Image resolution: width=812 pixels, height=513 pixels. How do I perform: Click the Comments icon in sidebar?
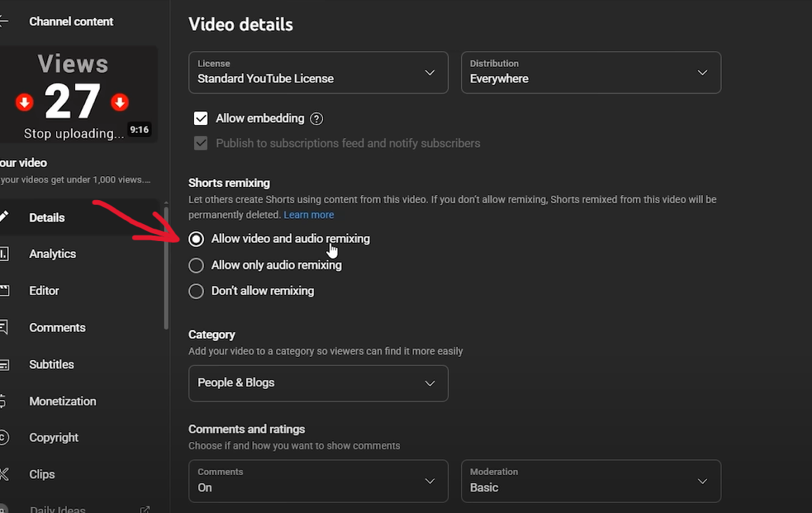click(x=4, y=328)
